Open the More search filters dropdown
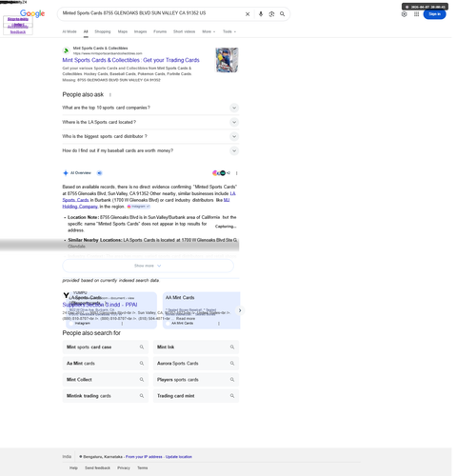 coord(209,31)
